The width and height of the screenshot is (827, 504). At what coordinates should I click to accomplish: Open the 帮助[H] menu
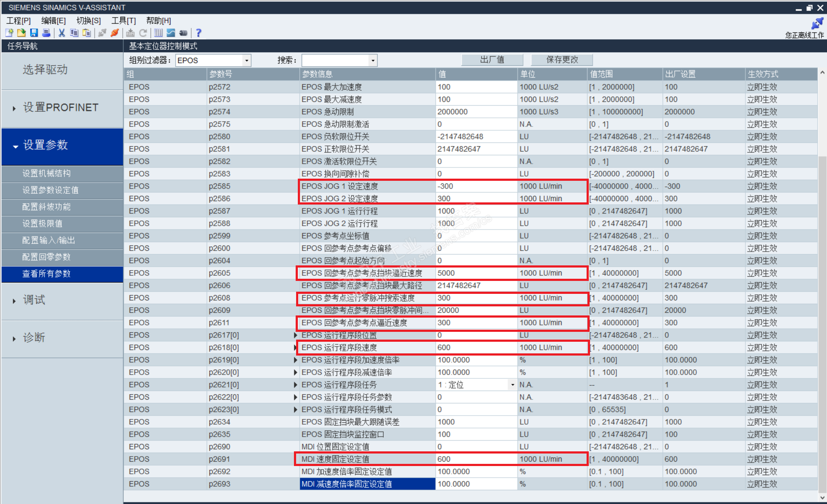[x=158, y=21]
